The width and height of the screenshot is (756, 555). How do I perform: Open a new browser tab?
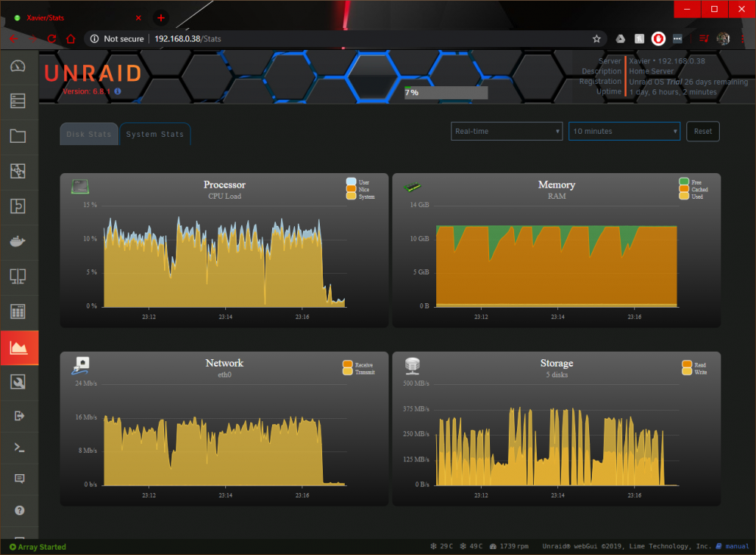tap(160, 18)
